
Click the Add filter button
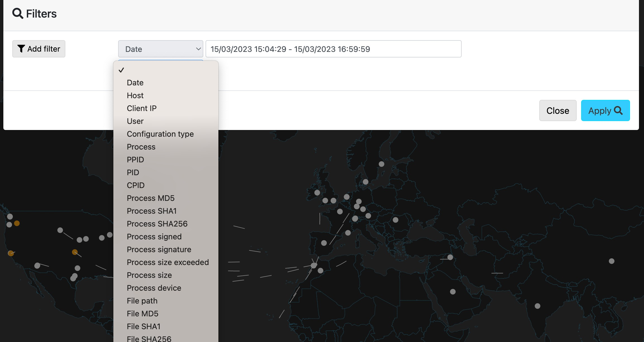39,49
